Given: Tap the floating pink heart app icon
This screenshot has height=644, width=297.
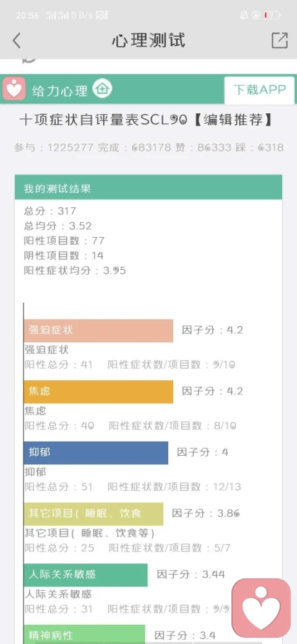Looking at the screenshot, I should [261, 608].
